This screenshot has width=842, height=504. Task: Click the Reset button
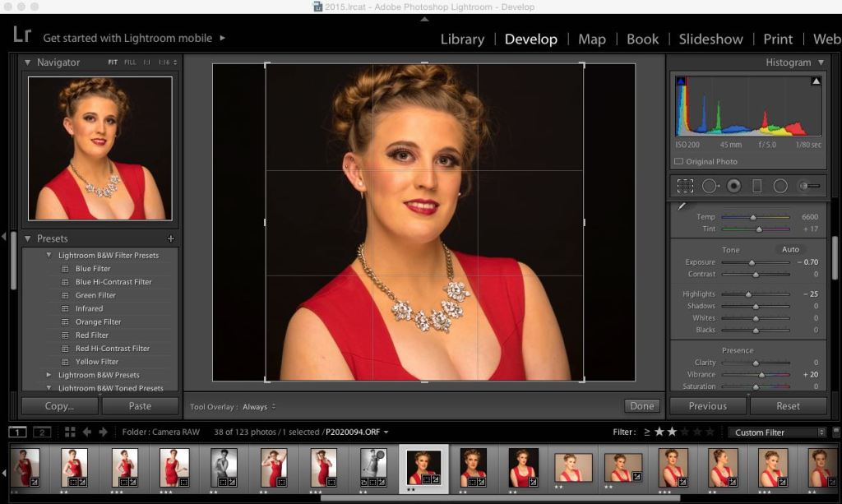(x=789, y=405)
